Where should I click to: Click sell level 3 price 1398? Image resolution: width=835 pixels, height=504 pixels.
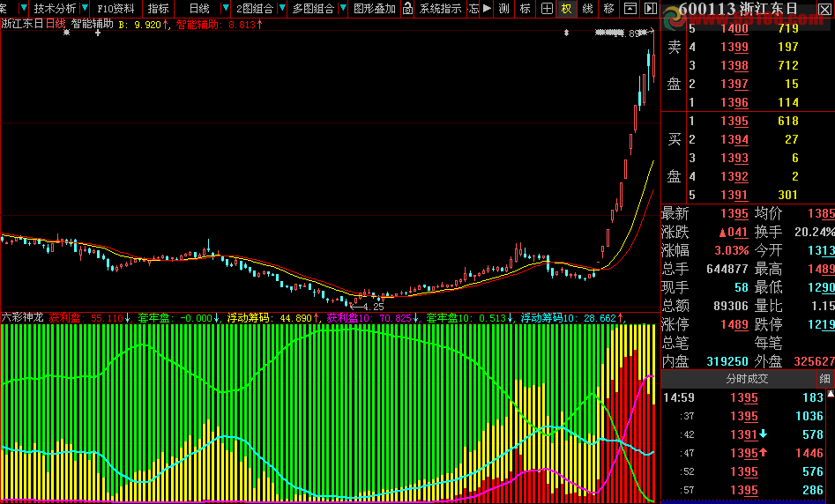pos(734,65)
